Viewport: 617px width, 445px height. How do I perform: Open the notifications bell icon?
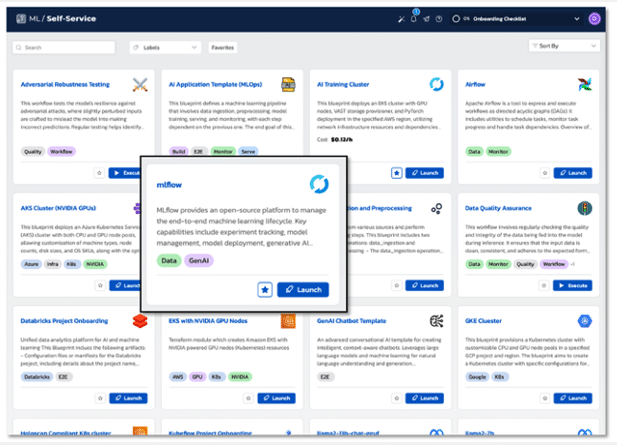point(414,18)
